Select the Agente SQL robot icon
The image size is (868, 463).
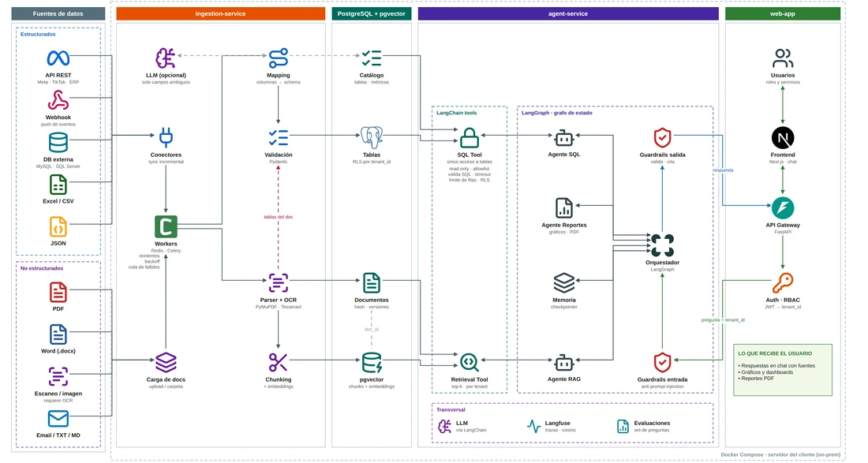tap(563, 138)
